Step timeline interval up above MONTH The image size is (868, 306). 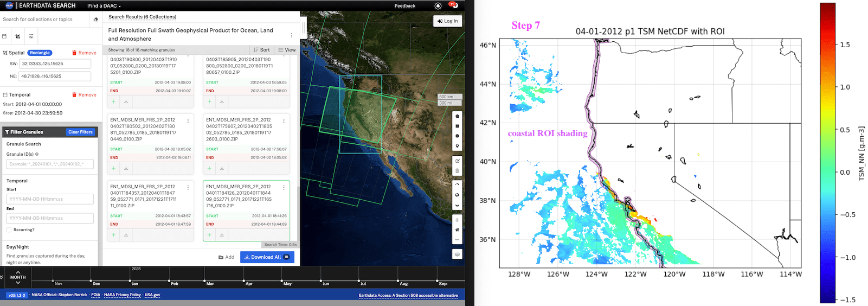(x=18, y=272)
